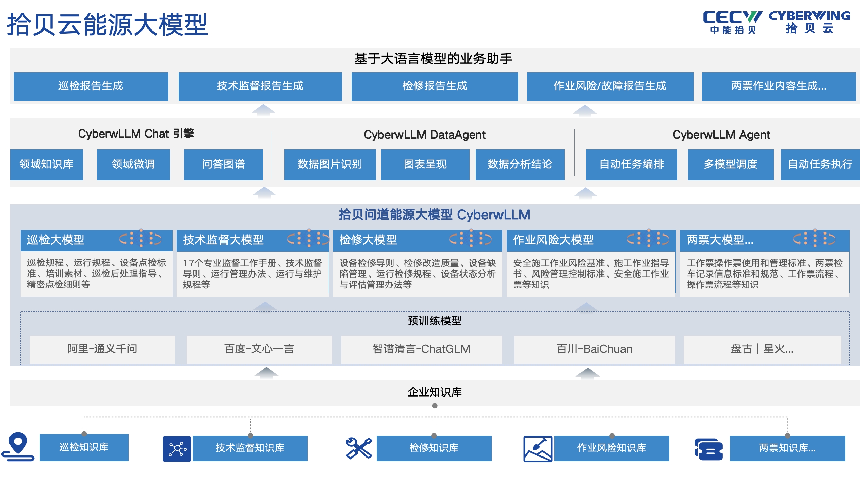The height and width of the screenshot is (488, 868).
Task: Click the ticket icon beside 两票知识库
Action: [x=709, y=449]
